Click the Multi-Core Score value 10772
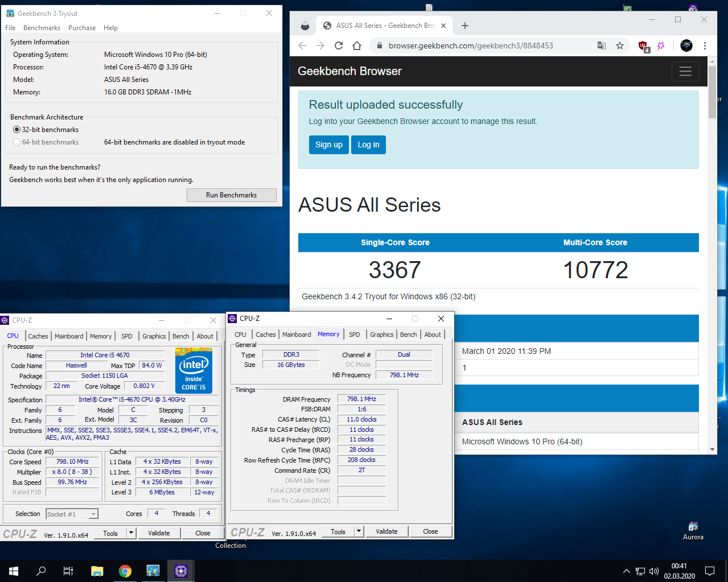The width and height of the screenshot is (728, 582). tap(595, 270)
